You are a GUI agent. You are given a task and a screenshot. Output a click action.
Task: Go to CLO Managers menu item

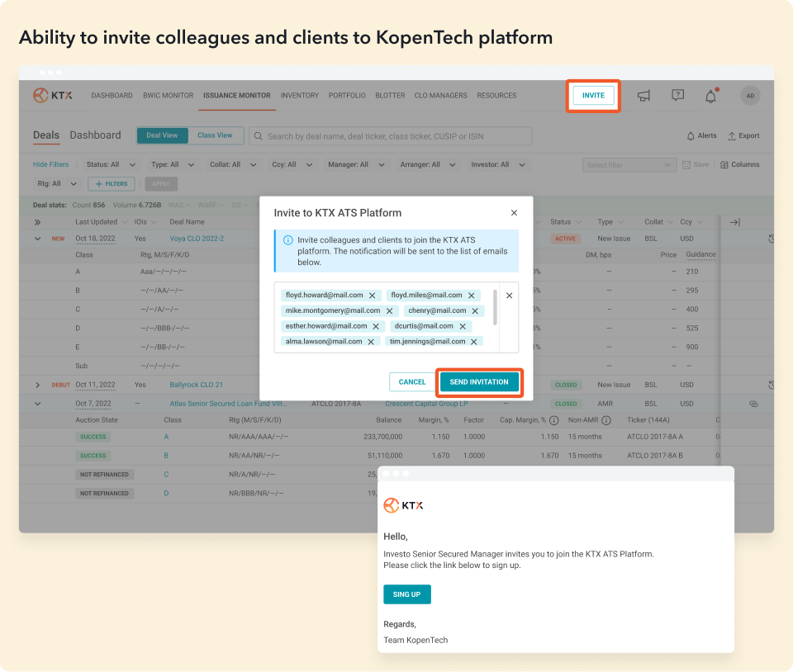[440, 96]
